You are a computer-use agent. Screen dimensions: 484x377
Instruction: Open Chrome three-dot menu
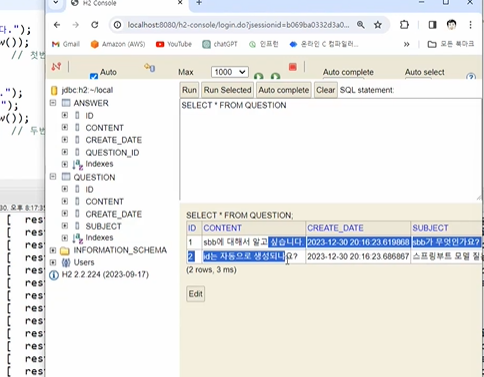coord(470,25)
